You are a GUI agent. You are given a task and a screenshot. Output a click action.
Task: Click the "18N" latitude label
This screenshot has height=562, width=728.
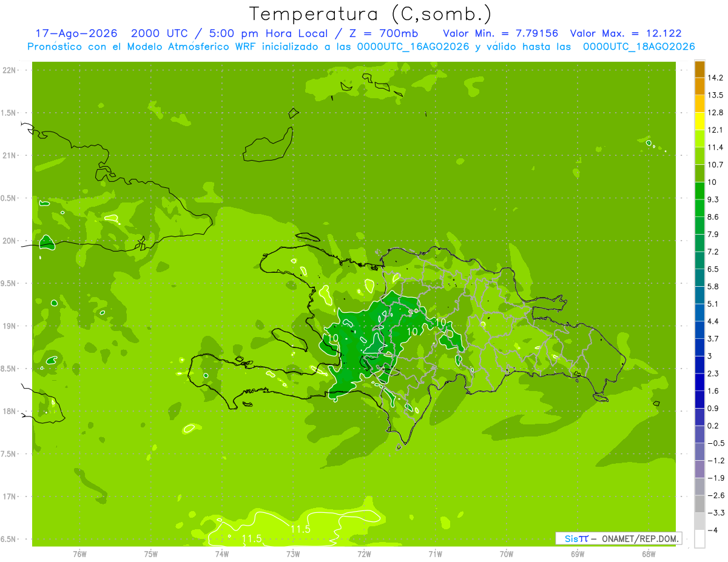coord(9,412)
